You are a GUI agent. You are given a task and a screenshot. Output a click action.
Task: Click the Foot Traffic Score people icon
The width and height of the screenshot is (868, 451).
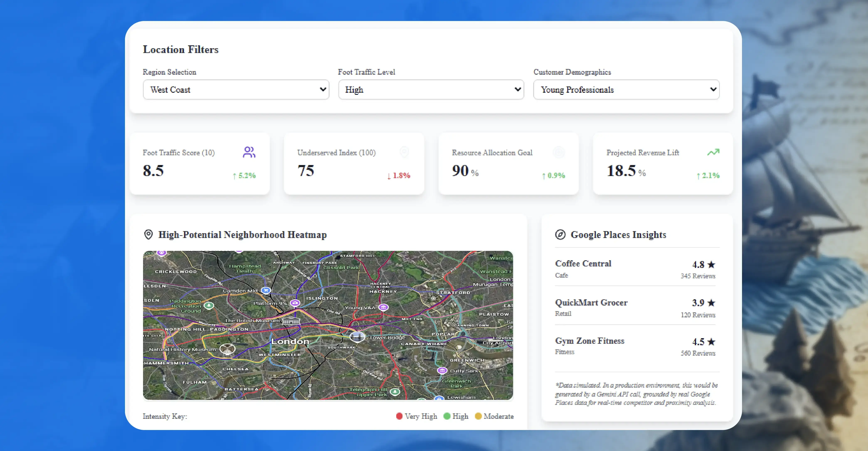click(x=249, y=152)
